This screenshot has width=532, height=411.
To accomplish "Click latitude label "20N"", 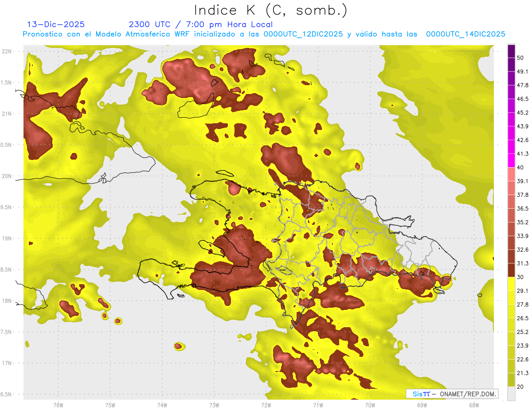I will [x=7, y=176].
